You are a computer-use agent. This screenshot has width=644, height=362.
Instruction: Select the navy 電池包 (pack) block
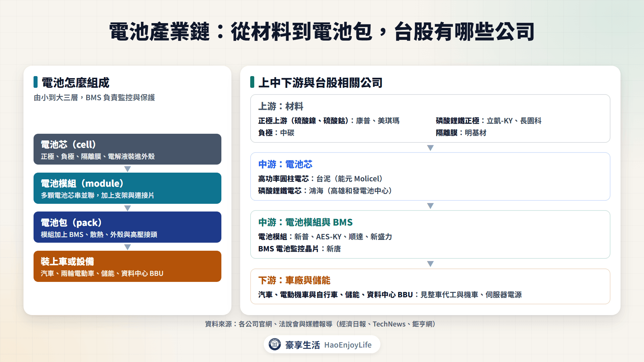[127, 227]
